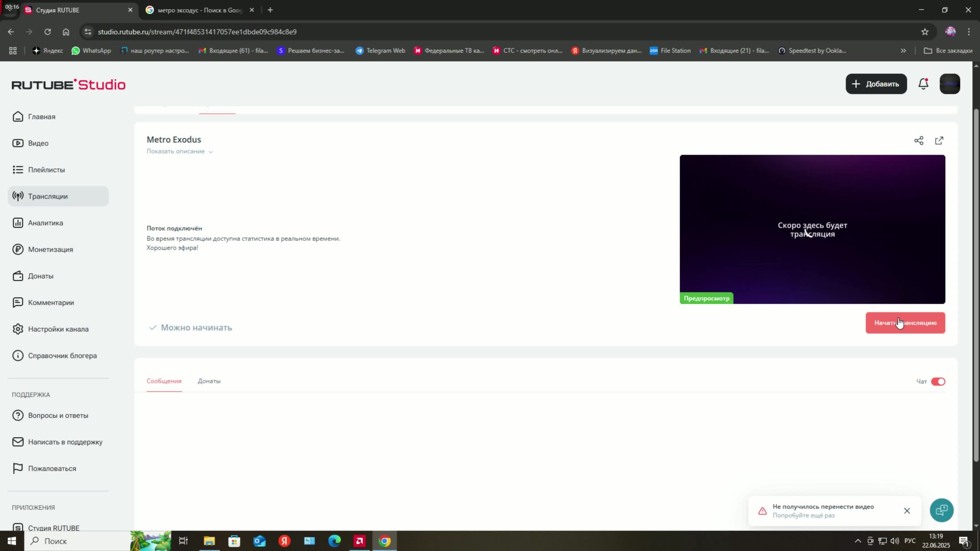Go to Монетизация section
The image size is (980, 551).
[50, 249]
